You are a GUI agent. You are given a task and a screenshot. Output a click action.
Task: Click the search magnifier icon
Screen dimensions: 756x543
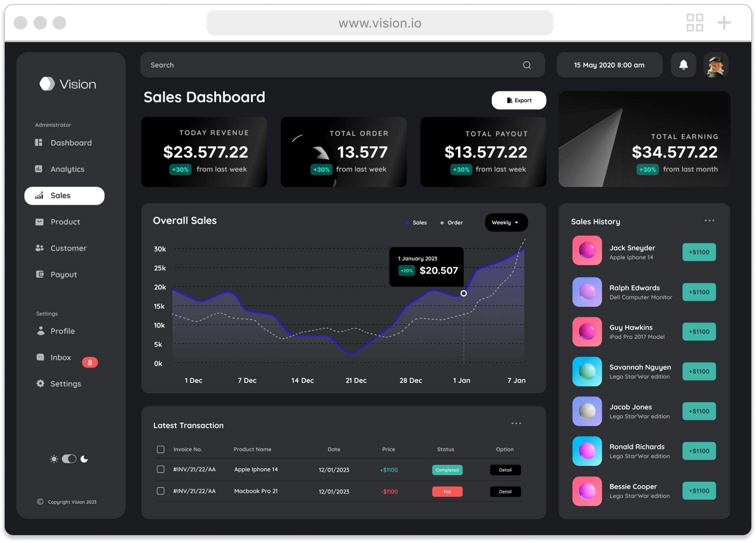click(527, 65)
